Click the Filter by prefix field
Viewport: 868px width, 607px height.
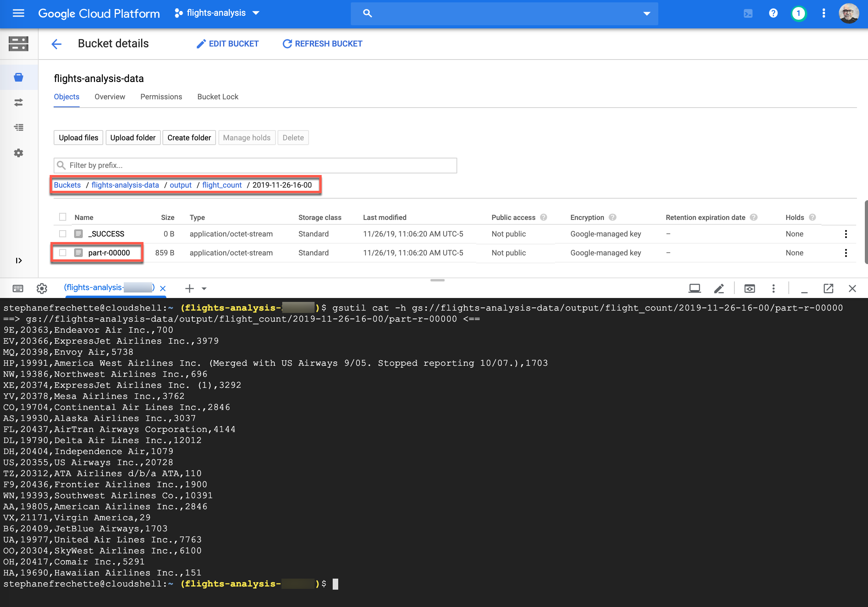[255, 166]
